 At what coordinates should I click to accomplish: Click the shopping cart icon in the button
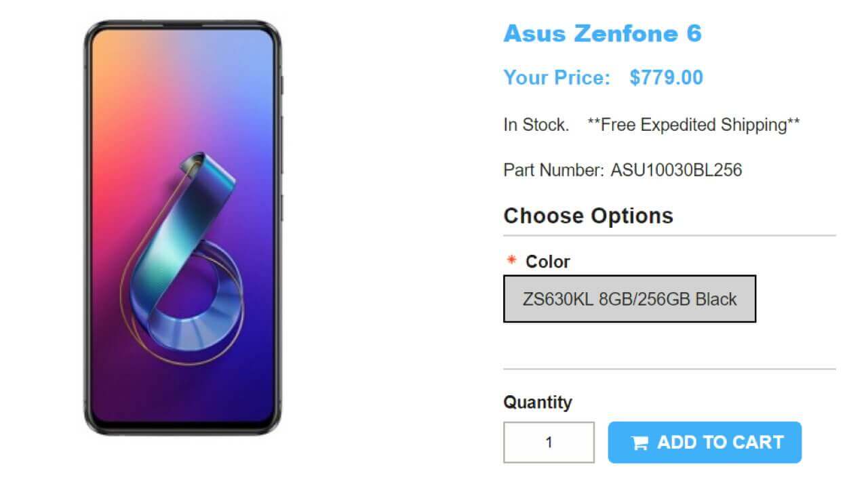tap(639, 443)
